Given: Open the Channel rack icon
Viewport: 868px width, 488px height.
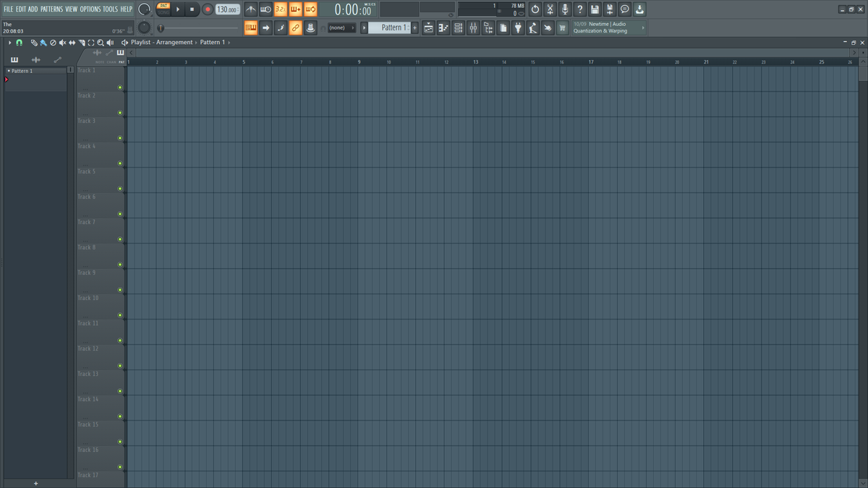Looking at the screenshot, I should [459, 27].
